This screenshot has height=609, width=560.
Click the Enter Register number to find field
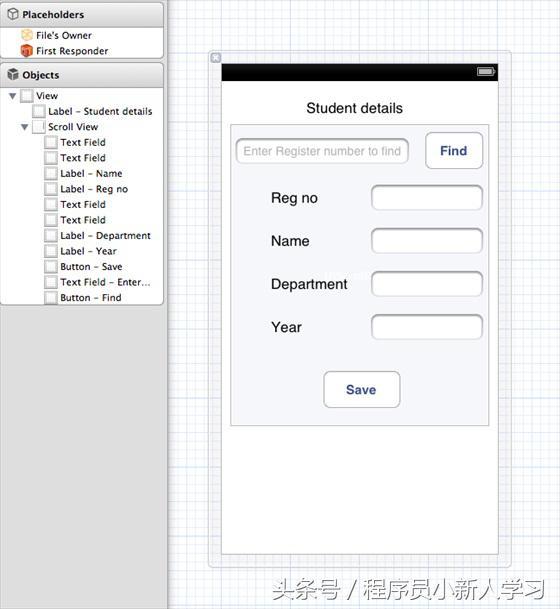tap(322, 151)
